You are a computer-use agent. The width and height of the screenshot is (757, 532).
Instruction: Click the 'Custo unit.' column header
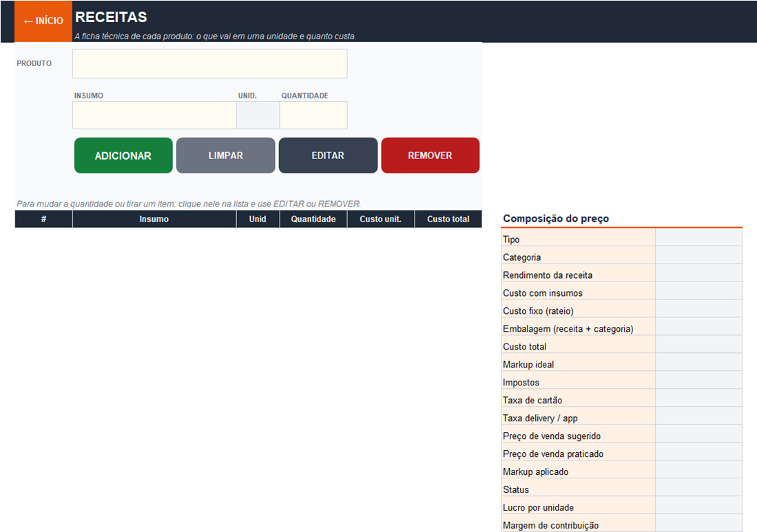[380, 219]
